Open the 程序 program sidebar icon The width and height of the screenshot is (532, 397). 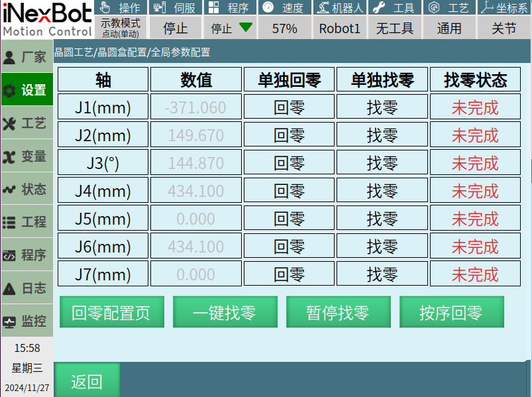[9, 255]
